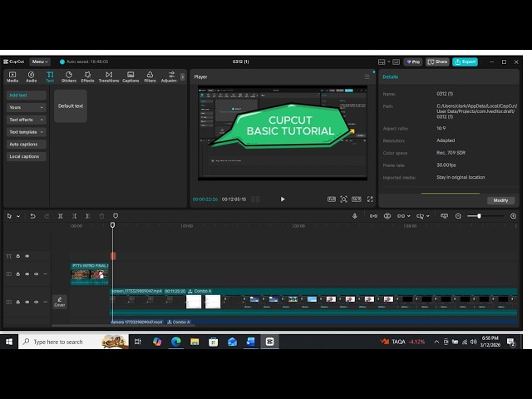Image resolution: width=532 pixels, height=399 pixels.
Task: Open the Transitions tab
Action: click(x=109, y=77)
